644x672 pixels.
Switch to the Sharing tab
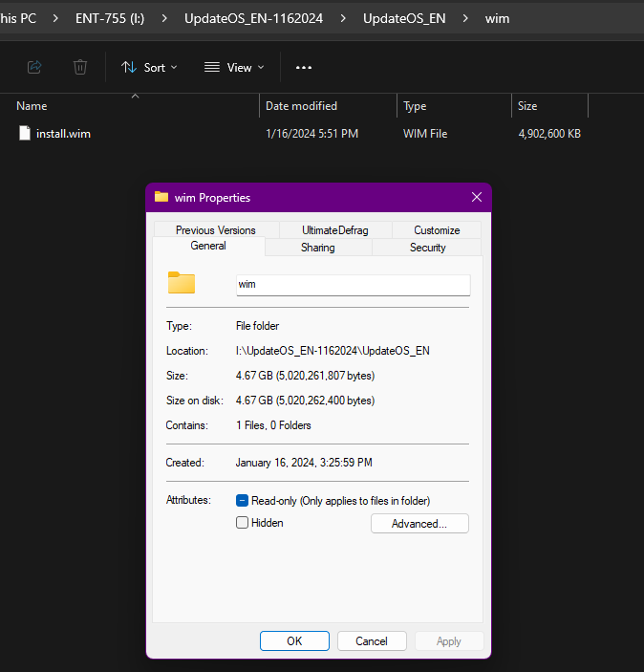[x=318, y=248]
